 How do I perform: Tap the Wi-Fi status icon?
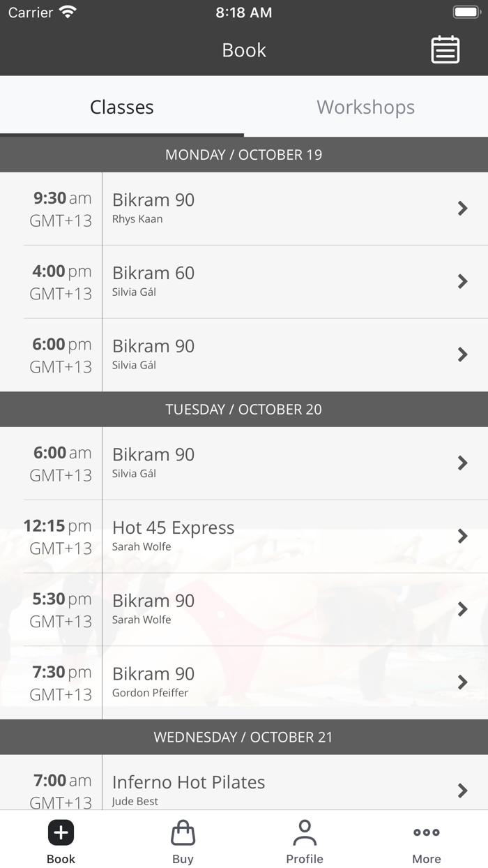[x=68, y=12]
